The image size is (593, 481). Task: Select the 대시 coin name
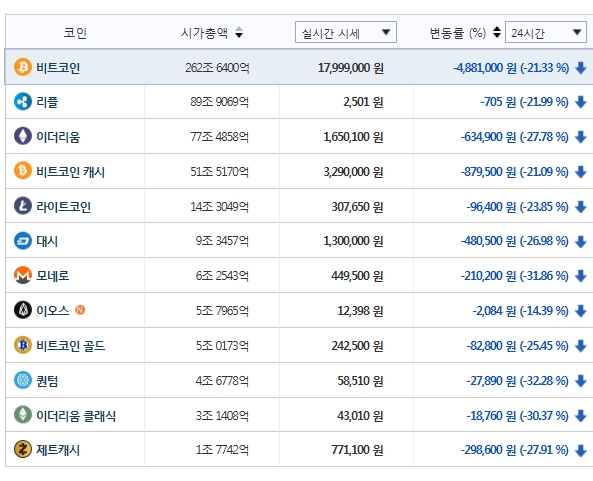(47, 241)
